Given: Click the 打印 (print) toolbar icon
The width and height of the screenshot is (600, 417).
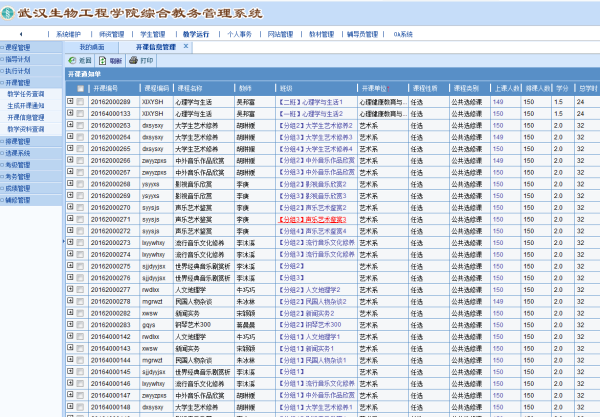Looking at the screenshot, I should click(x=142, y=60).
